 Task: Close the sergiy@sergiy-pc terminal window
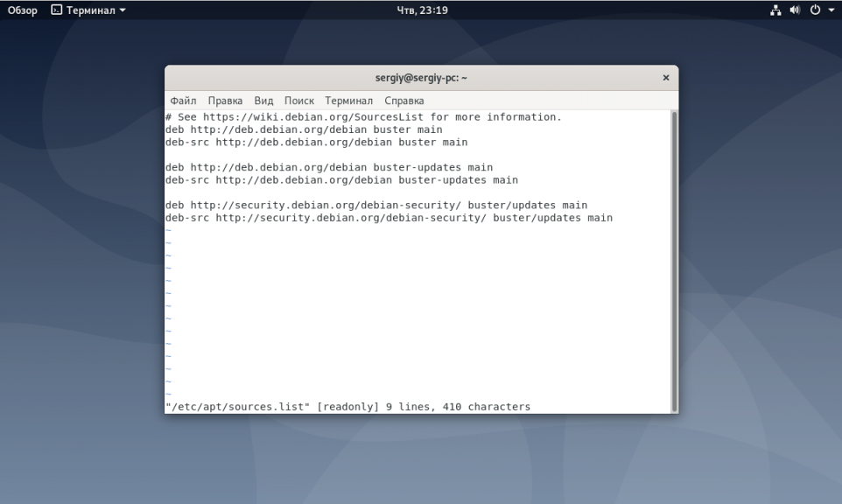pos(666,78)
